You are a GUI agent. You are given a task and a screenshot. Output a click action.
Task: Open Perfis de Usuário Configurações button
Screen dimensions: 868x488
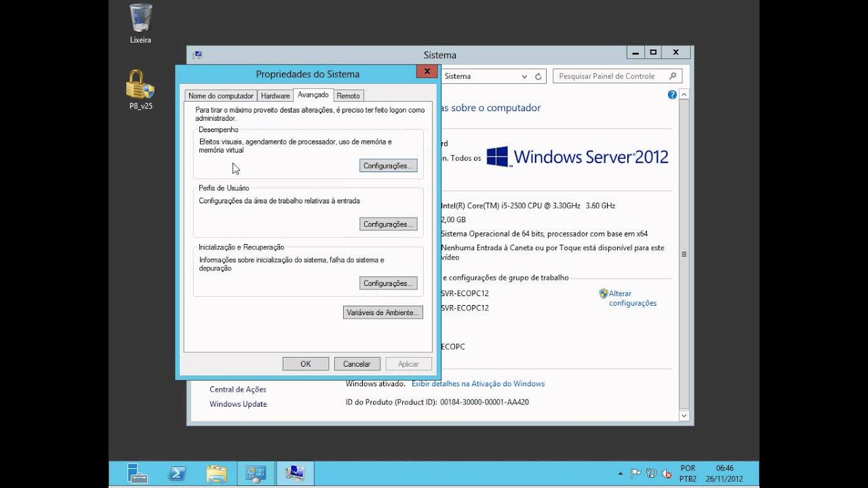click(x=388, y=224)
